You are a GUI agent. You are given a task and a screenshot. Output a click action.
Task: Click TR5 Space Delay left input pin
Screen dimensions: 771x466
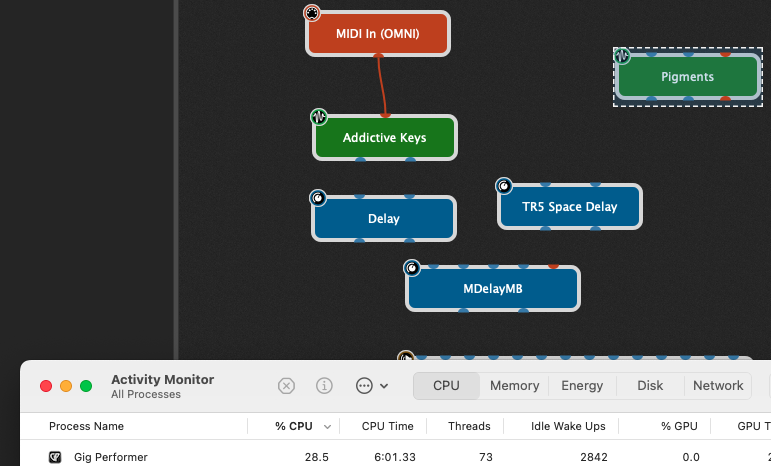tap(545, 184)
